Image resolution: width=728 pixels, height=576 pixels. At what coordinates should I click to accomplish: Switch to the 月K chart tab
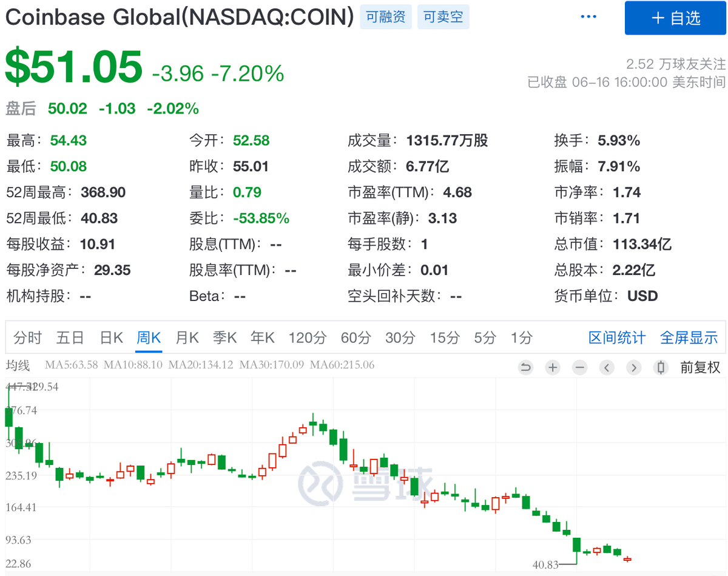[x=187, y=337]
